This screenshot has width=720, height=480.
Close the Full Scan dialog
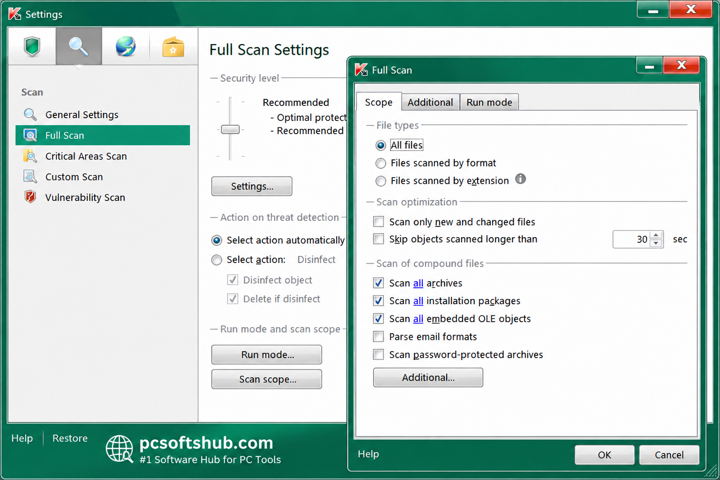click(x=681, y=65)
